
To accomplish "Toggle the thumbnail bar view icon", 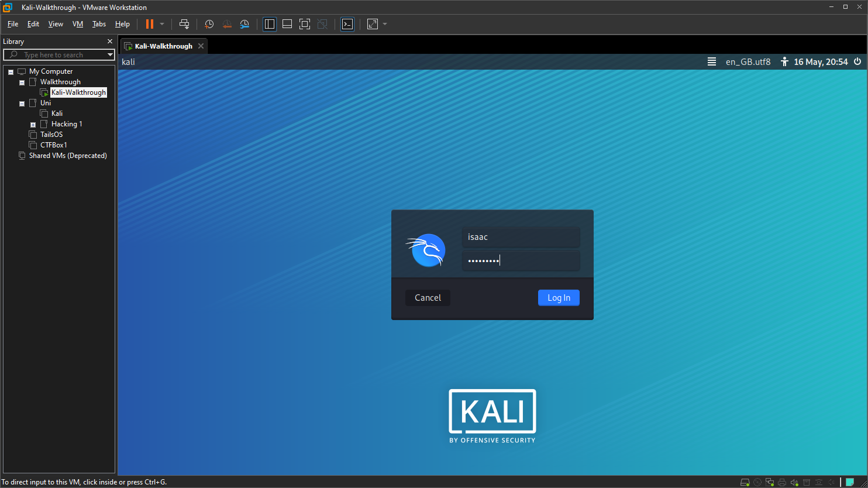I will 287,24.
